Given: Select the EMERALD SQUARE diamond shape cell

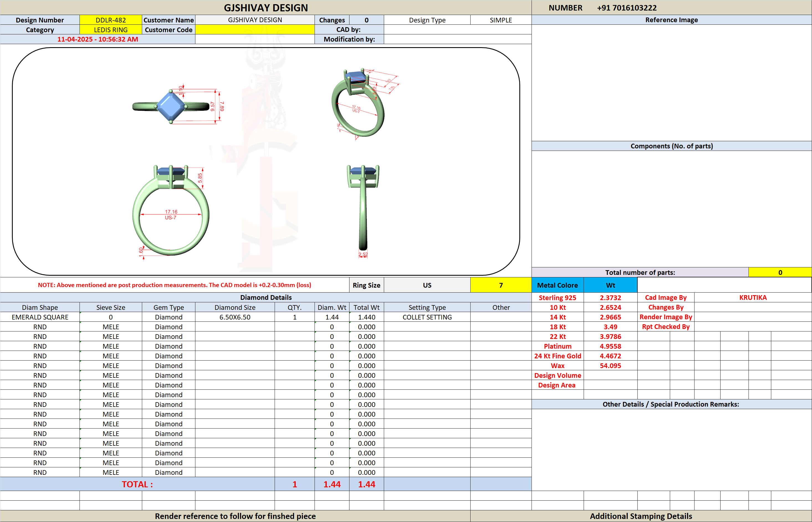Looking at the screenshot, I should click(40, 317).
